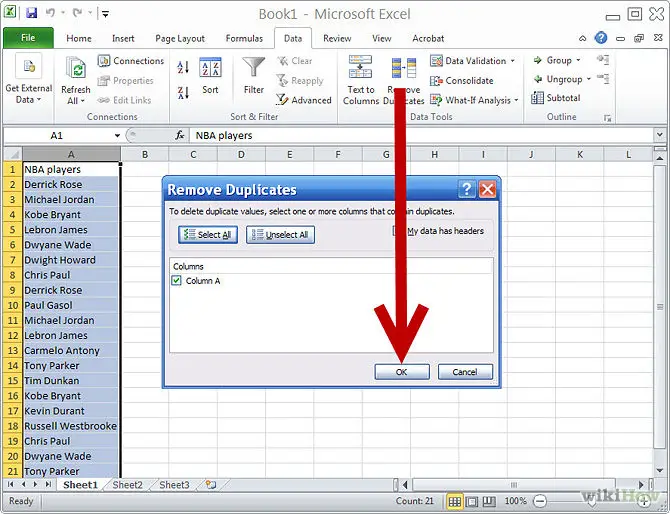Open the Group dropdown arrow
Screen dimensions: 670x514
click(578, 60)
